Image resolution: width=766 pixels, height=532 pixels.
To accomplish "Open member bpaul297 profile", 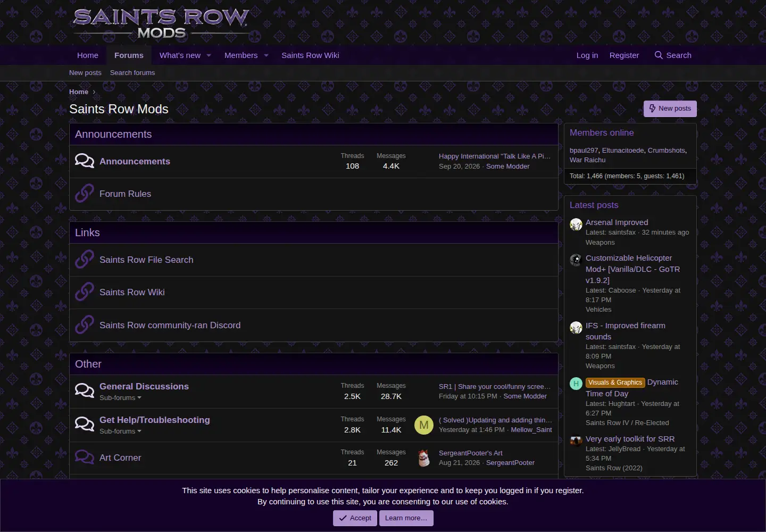I will click(584, 151).
